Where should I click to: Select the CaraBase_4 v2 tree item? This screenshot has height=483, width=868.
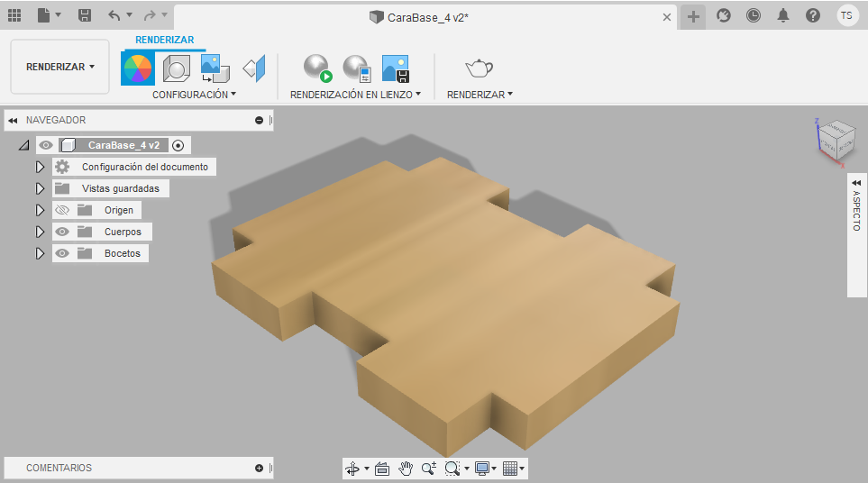[123, 145]
